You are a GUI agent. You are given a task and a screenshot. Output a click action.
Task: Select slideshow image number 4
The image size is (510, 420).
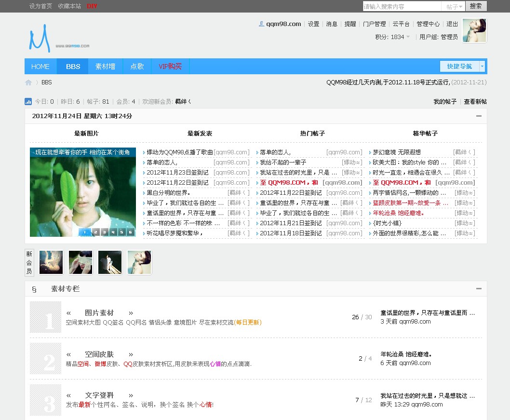(113, 232)
